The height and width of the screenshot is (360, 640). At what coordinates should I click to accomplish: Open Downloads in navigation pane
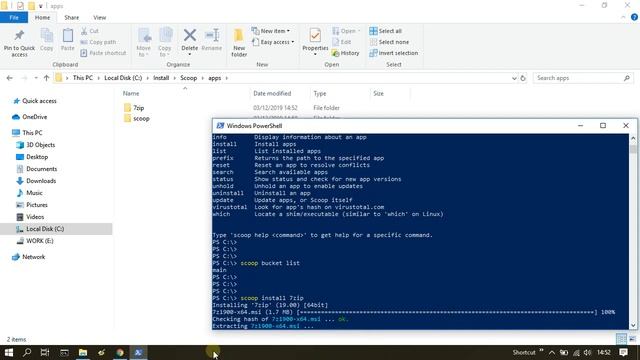click(x=41, y=181)
